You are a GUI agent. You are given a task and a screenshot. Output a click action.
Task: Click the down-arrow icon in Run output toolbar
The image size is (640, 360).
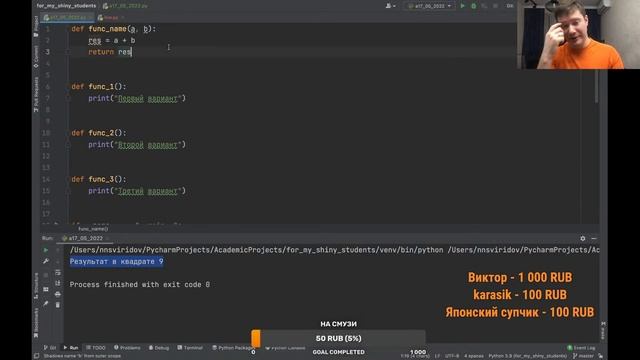(58, 261)
